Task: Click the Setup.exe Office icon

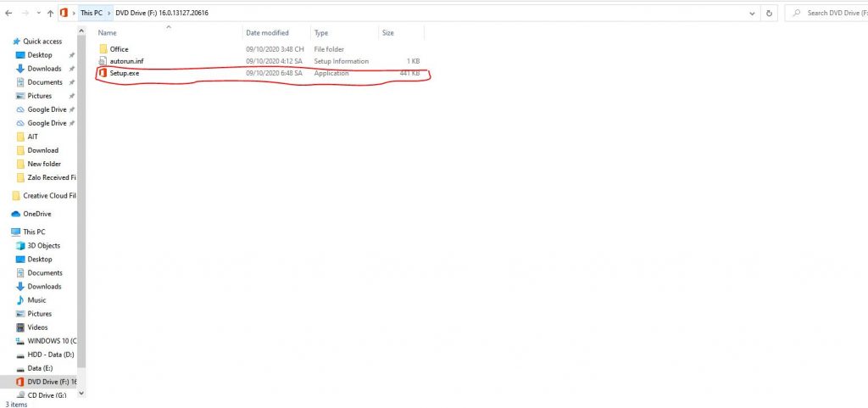Action: [x=103, y=74]
